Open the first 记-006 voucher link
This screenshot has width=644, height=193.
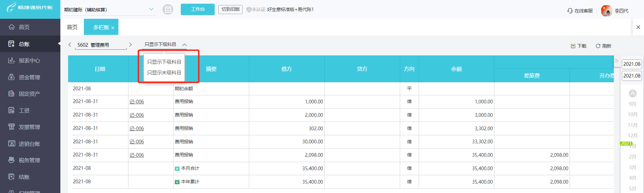pyautogui.click(x=137, y=102)
